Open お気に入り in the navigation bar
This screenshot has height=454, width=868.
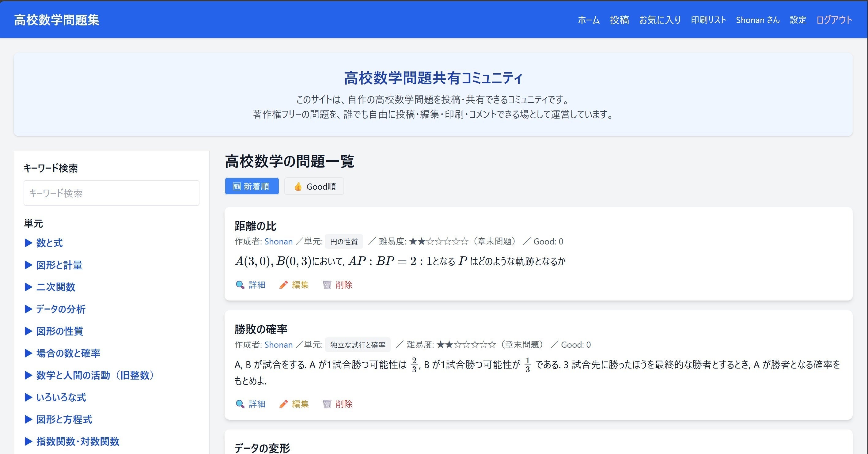click(x=660, y=20)
